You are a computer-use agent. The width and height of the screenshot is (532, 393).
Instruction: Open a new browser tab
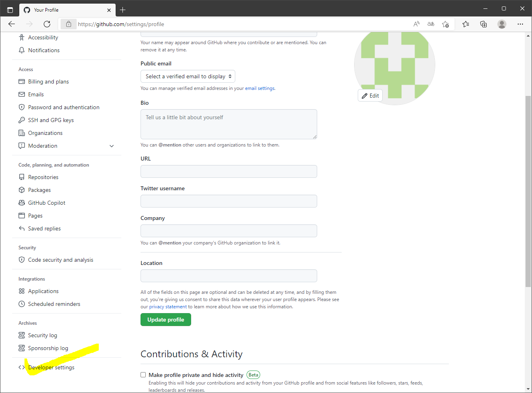point(123,10)
